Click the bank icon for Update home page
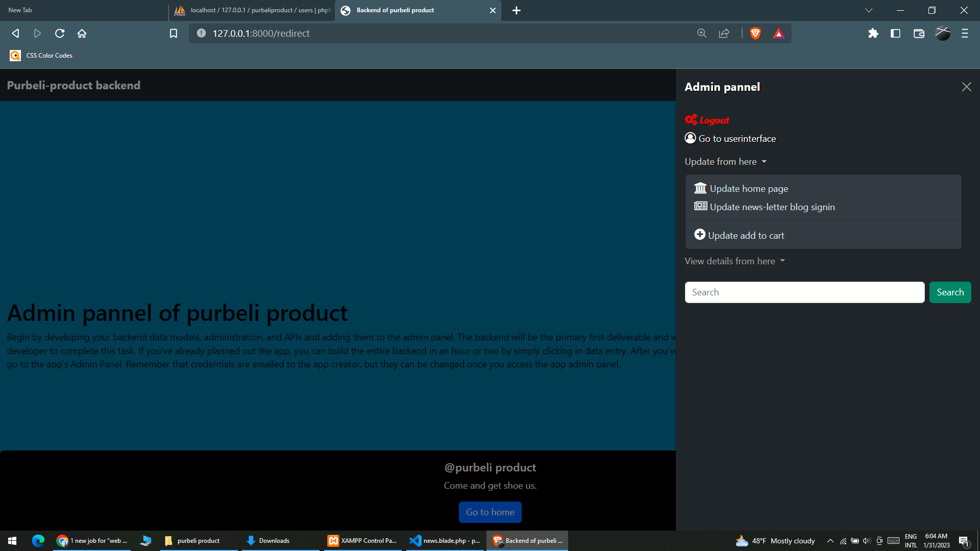Image resolution: width=980 pixels, height=551 pixels. [700, 188]
